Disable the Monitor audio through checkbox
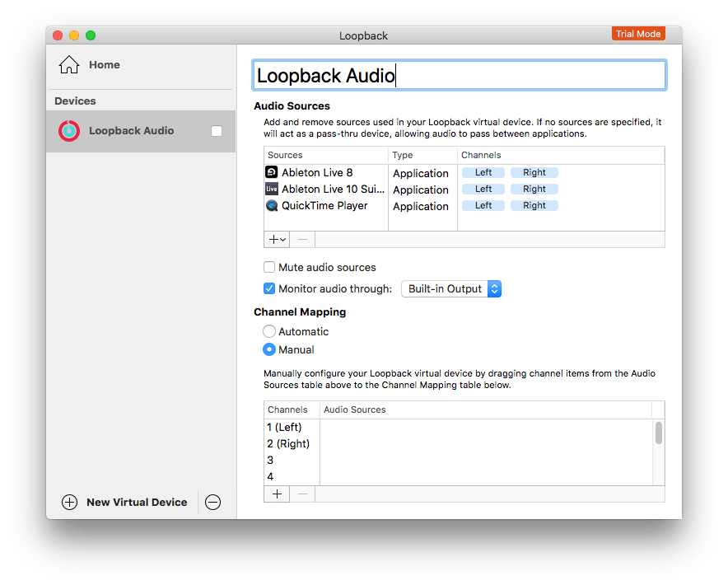Viewport: 728px width, 585px height. pyautogui.click(x=269, y=288)
